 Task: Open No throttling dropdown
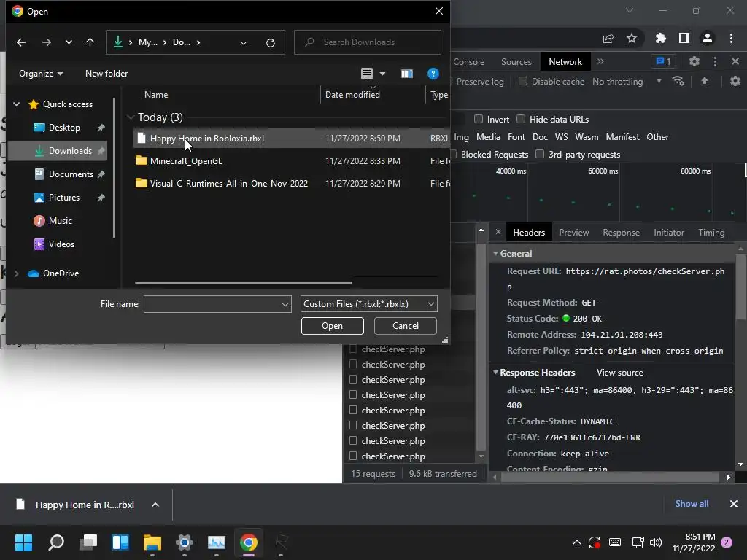[x=627, y=82]
